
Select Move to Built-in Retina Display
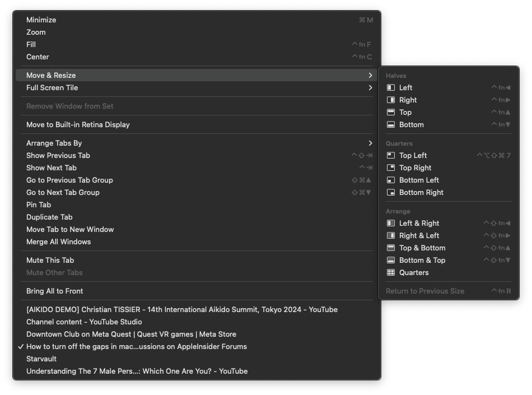click(78, 124)
